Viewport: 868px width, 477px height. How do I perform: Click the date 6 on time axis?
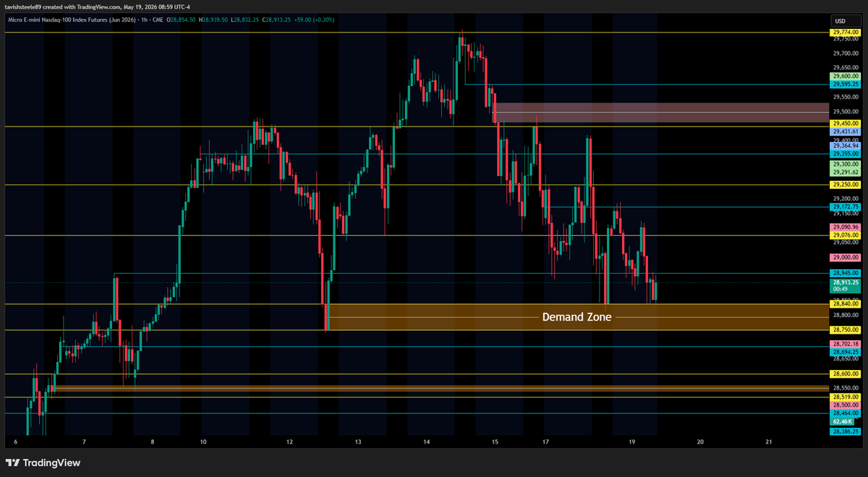tap(16, 442)
